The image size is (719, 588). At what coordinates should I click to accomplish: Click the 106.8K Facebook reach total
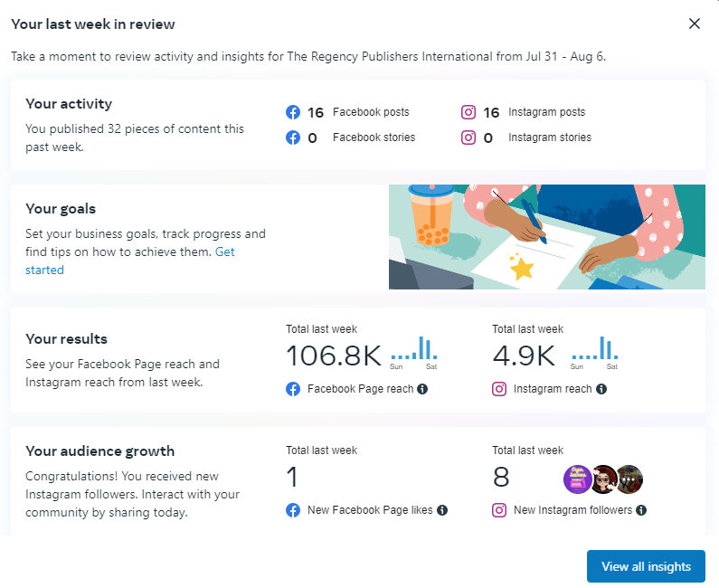click(334, 356)
